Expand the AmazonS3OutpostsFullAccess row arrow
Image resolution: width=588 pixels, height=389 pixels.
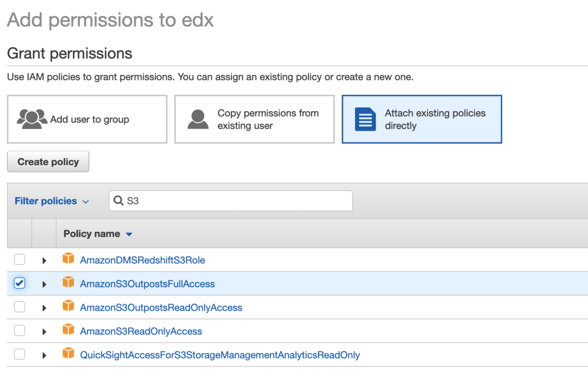point(44,284)
